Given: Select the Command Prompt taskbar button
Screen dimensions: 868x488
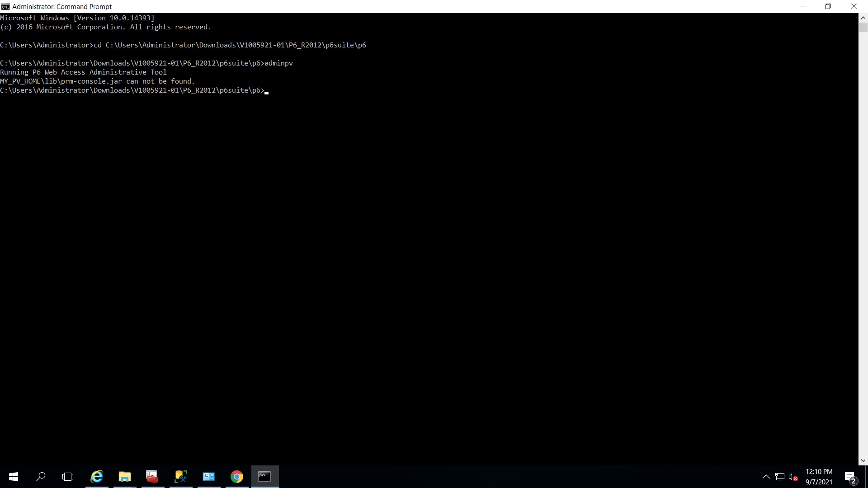Looking at the screenshot, I should (x=265, y=477).
